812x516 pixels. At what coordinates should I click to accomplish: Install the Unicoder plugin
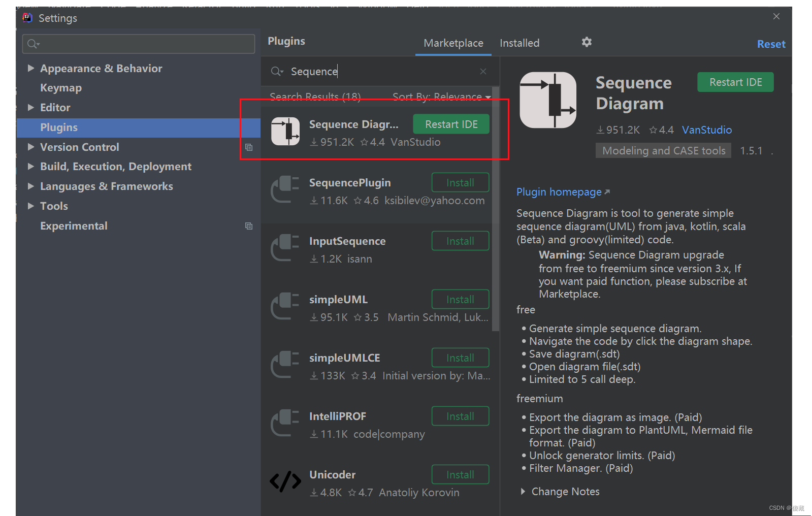460,475
